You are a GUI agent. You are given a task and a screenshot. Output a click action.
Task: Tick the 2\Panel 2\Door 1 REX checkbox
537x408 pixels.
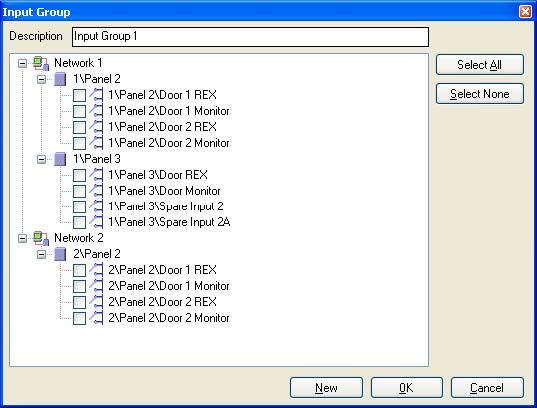[79, 270]
